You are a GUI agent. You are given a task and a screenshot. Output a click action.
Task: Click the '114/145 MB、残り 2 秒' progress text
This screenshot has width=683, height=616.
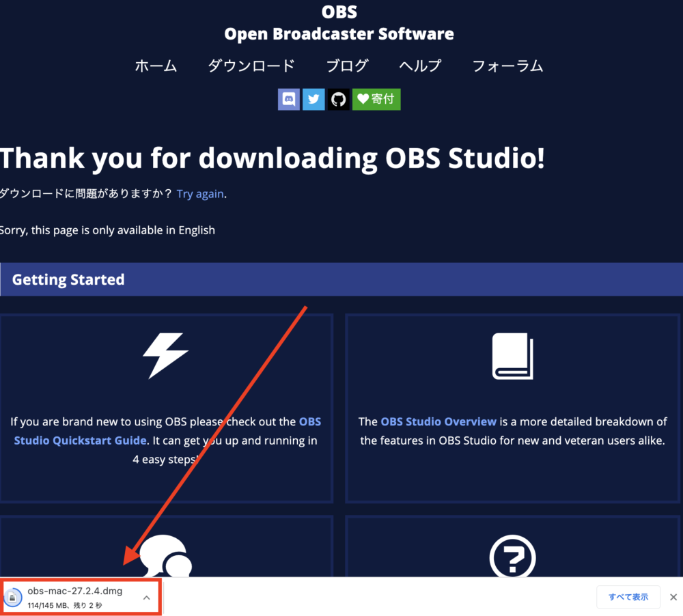pos(64,605)
